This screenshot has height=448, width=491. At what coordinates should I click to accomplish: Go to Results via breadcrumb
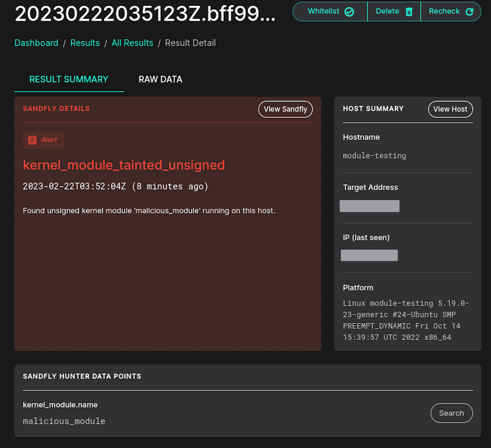click(x=85, y=43)
